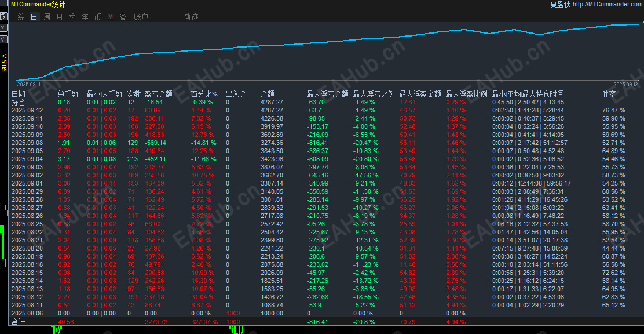Image resolution: width=644 pixels, height=334 pixels.
Task: Switch to 综 (summary) statistics tab
Action: pyautogui.click(x=21, y=17)
